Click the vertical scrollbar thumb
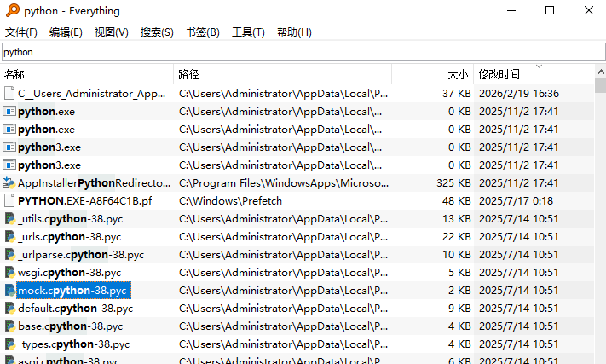Viewport: 606px width, 364px height. click(x=601, y=85)
